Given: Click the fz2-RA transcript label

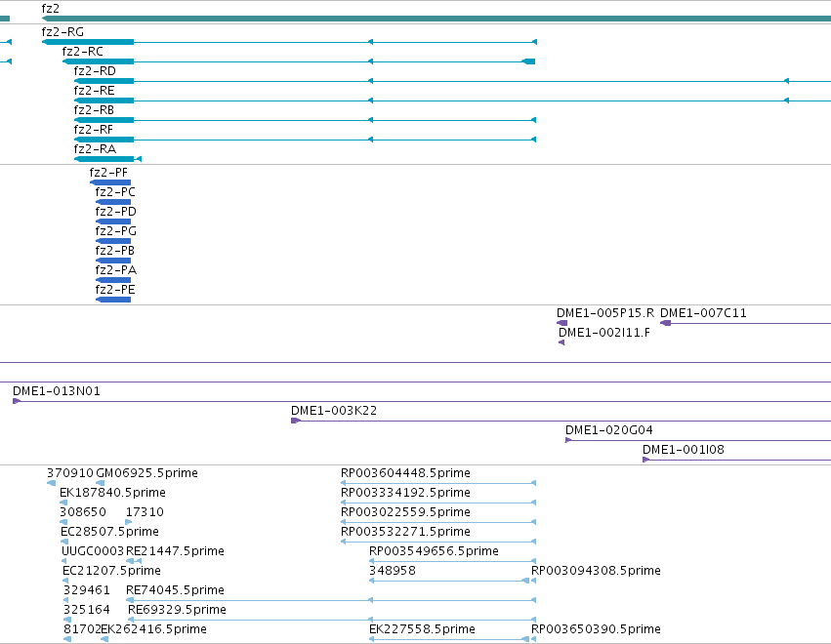Looking at the screenshot, I should click(x=95, y=149).
